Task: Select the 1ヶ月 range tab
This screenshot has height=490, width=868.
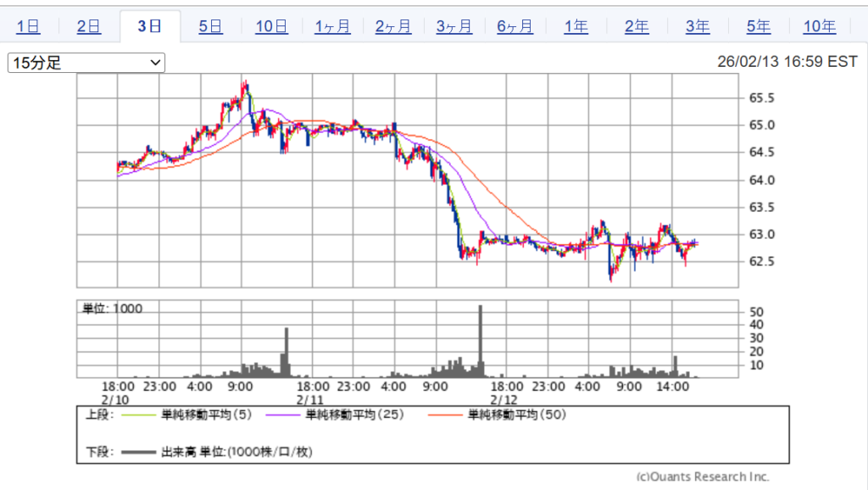Action: pos(332,26)
